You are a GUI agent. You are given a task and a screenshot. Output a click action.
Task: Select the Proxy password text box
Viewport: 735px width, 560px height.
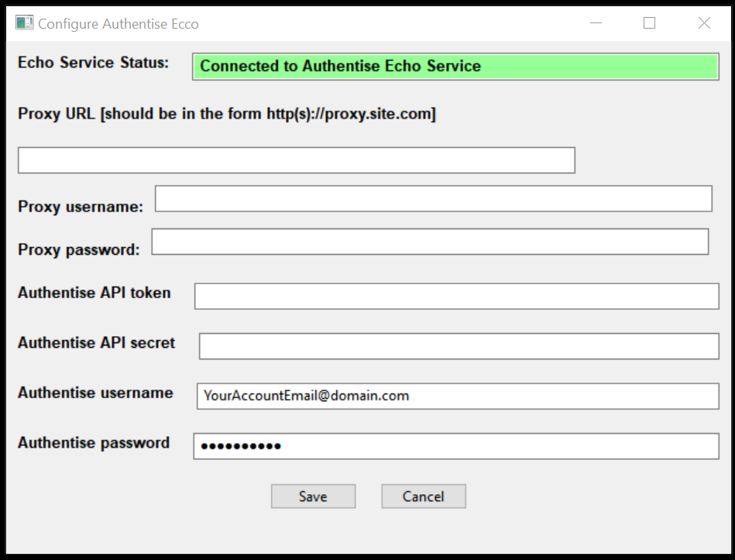coord(430,242)
